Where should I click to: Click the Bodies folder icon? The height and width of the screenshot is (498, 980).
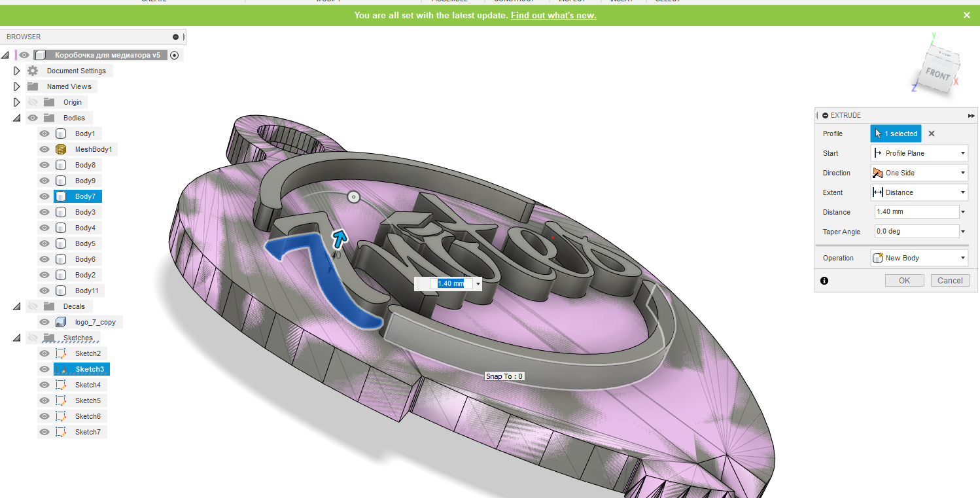49,118
